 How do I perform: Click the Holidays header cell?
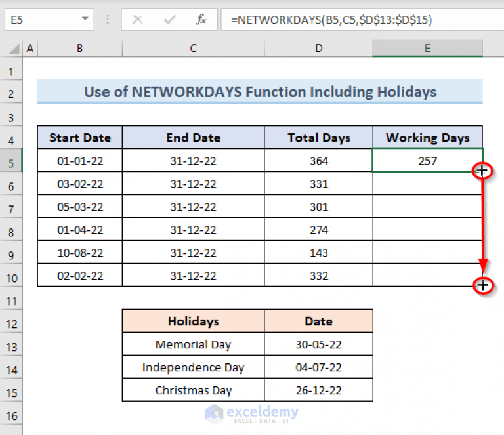[193, 321]
